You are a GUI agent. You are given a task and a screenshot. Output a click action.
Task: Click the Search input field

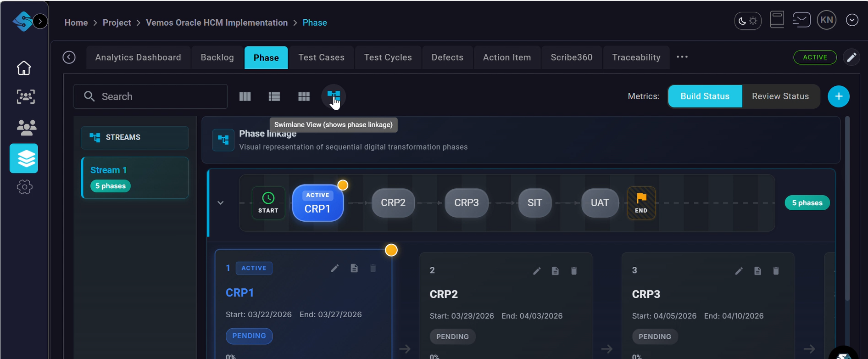(x=156, y=96)
